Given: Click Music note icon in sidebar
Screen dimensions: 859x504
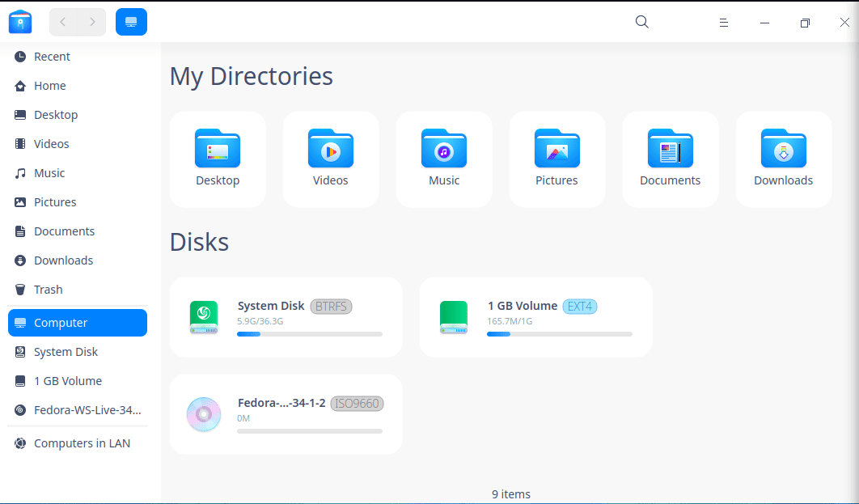Looking at the screenshot, I should click(x=20, y=173).
